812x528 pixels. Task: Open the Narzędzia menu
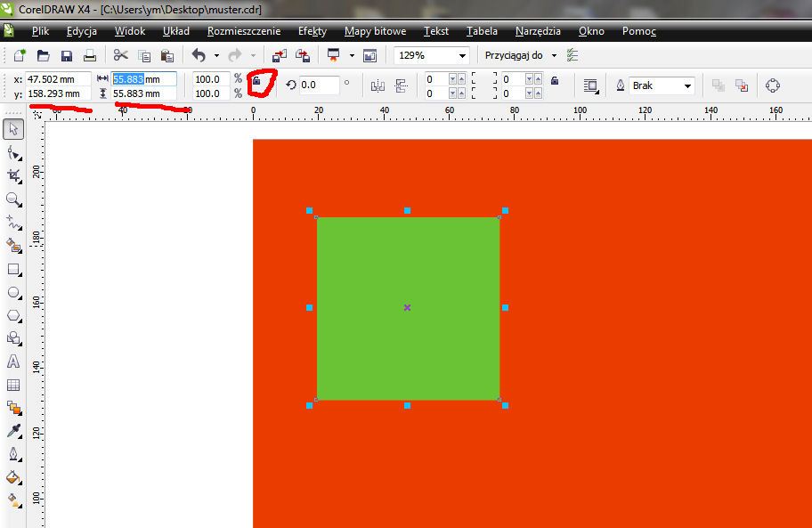point(537,31)
